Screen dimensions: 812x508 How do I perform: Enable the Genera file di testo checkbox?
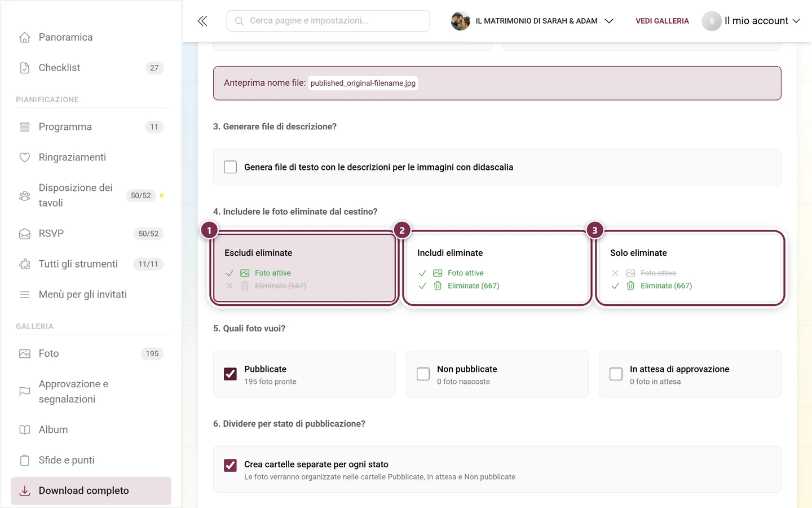coord(230,167)
